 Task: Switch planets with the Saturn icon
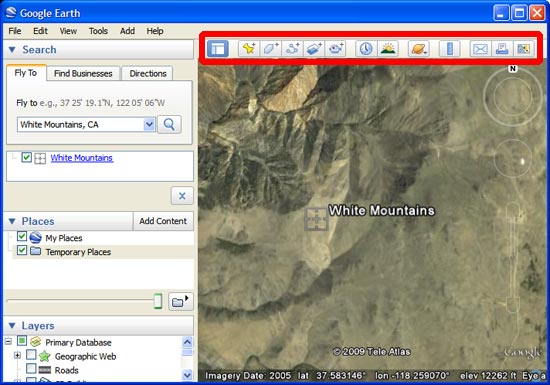coord(419,49)
